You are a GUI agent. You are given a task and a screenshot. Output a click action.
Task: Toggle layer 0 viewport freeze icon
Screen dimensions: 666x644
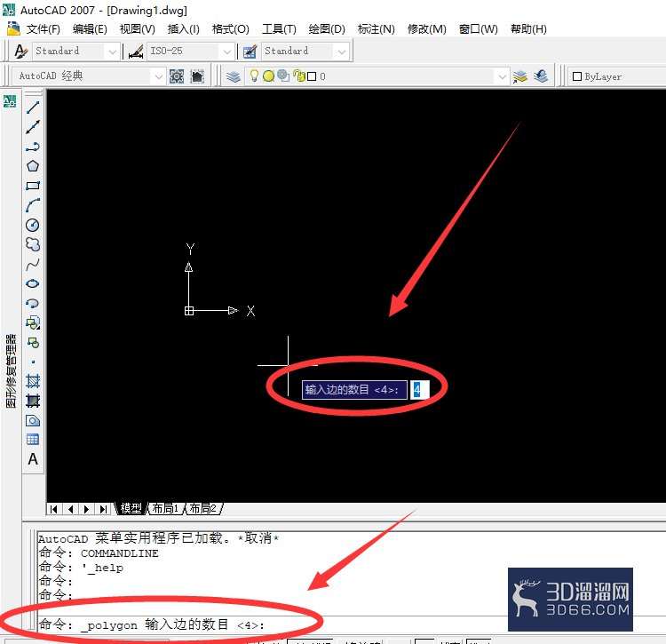[283, 76]
